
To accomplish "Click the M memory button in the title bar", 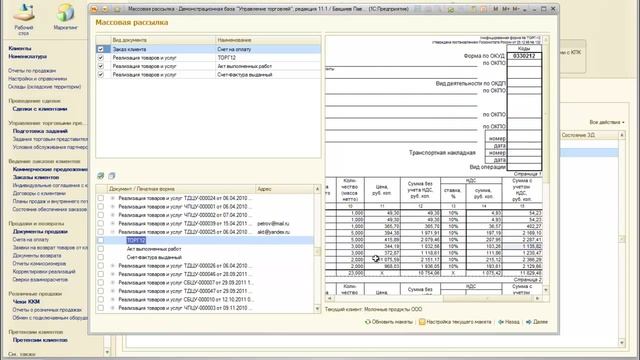I will [496, 9].
